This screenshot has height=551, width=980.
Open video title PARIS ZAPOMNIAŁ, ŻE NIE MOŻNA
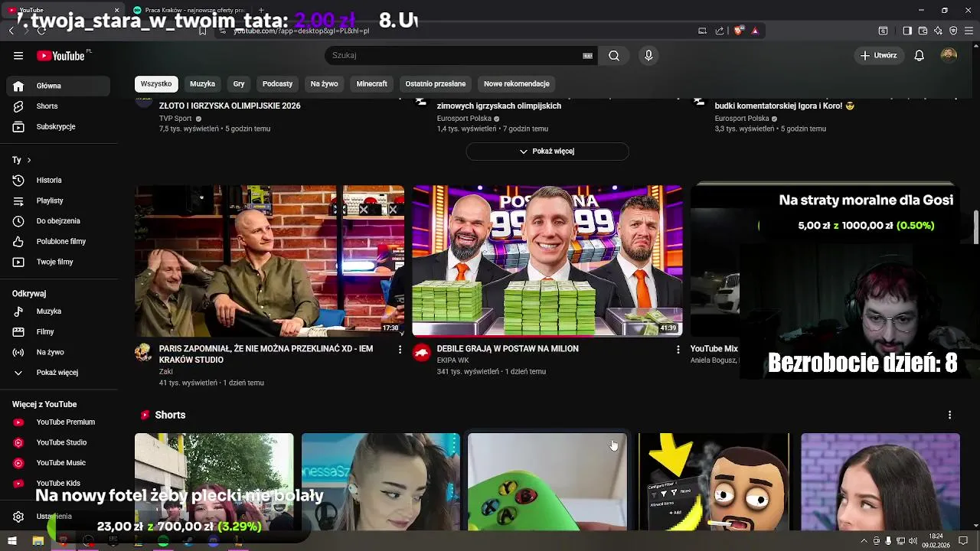pyautogui.click(x=266, y=354)
